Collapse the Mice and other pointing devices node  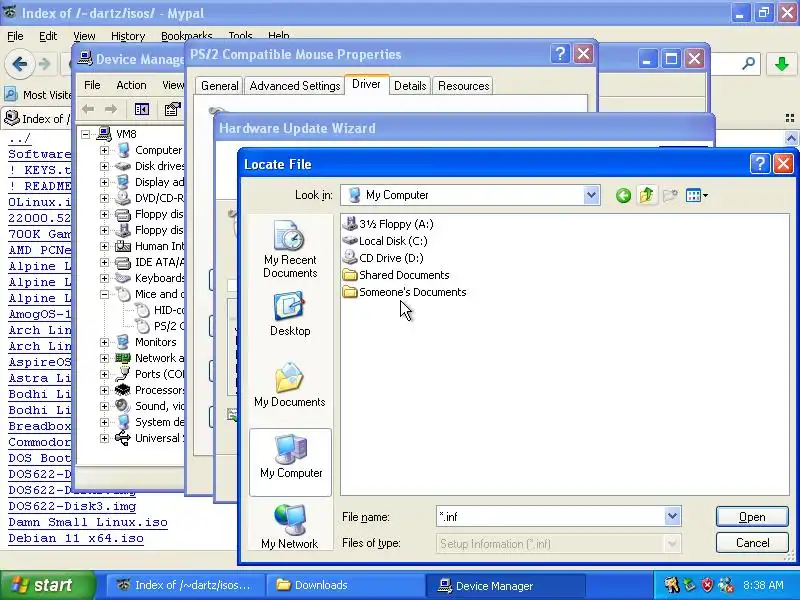coord(104,294)
